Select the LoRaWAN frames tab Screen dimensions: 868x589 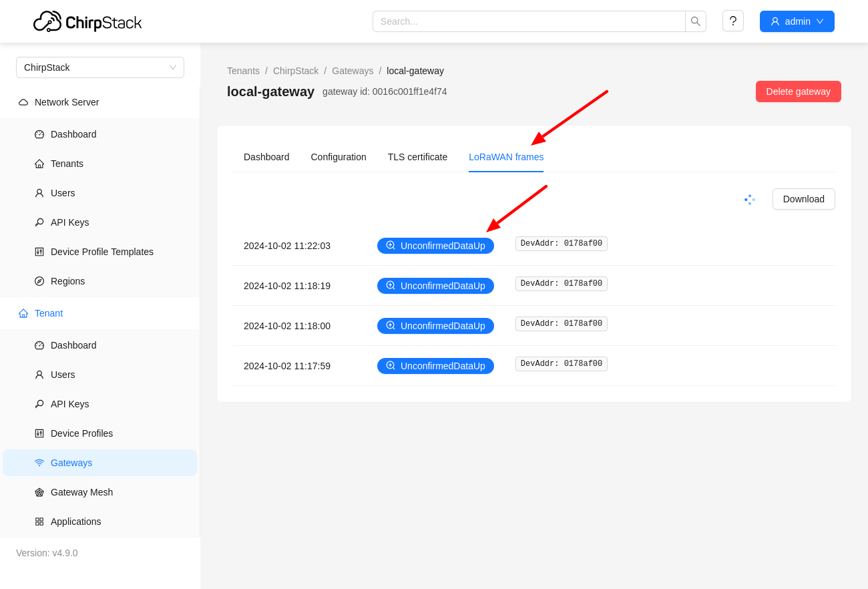click(506, 157)
